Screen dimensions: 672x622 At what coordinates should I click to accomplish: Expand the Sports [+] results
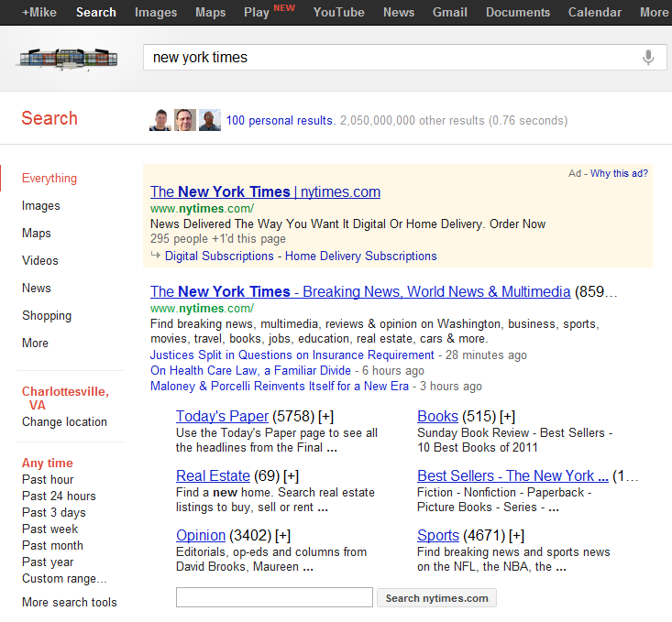[516, 536]
